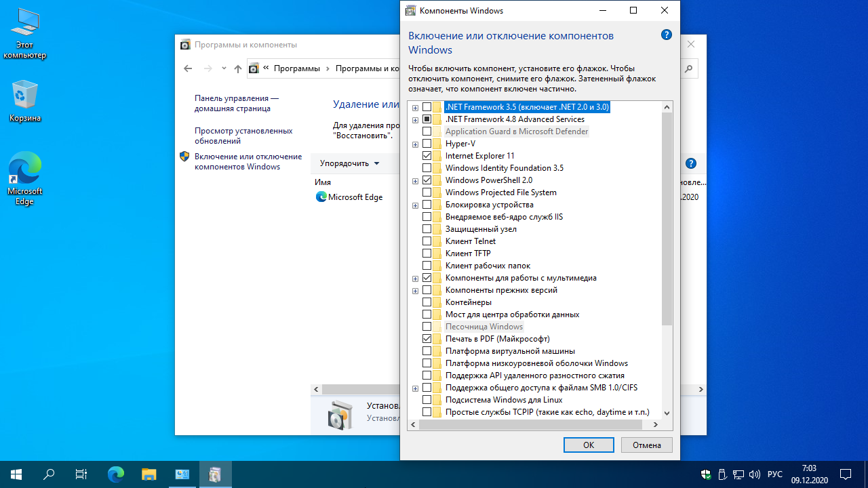Expand the Windows PowerShell 2.0 node
This screenshot has width=868, height=488.
415,181
